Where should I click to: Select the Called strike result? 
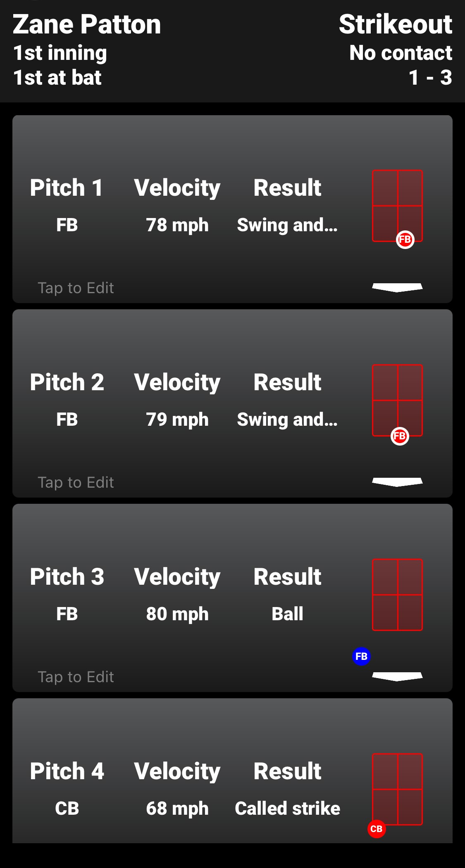click(287, 809)
